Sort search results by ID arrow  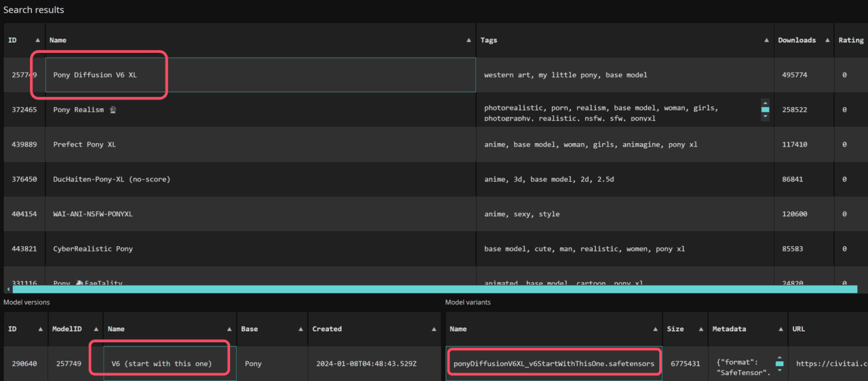pyautogui.click(x=37, y=41)
